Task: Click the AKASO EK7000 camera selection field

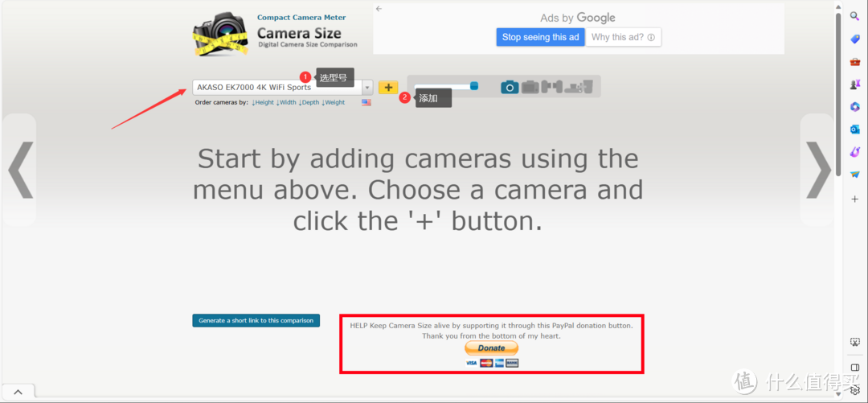Action: (277, 87)
